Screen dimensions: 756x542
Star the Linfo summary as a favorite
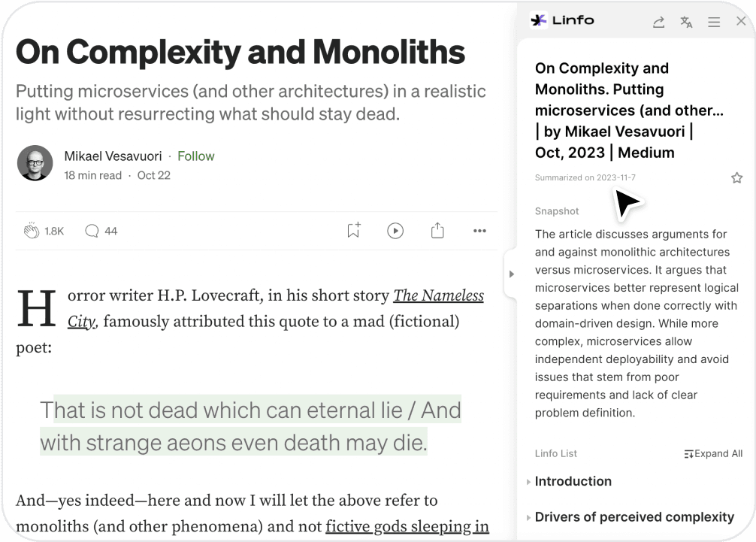click(736, 178)
